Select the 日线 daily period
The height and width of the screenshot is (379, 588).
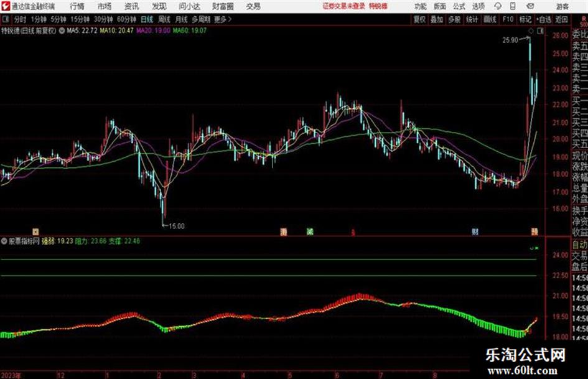(147, 19)
